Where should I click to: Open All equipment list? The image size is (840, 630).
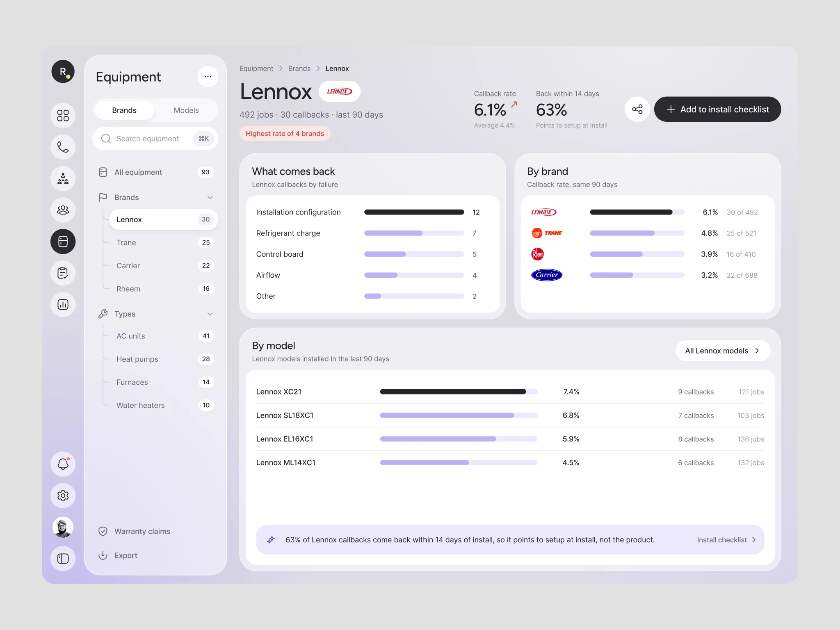pos(155,172)
